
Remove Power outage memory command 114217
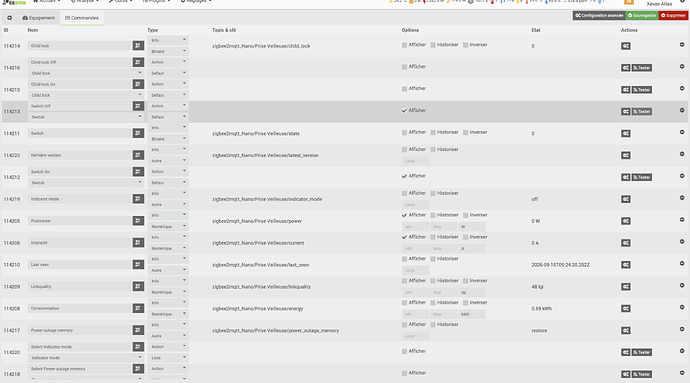[x=682, y=329]
